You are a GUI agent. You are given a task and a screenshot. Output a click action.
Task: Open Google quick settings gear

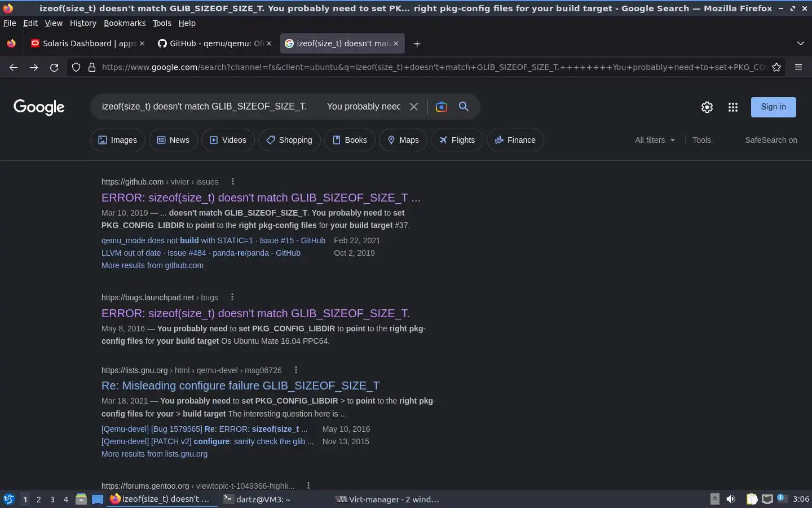click(x=707, y=107)
